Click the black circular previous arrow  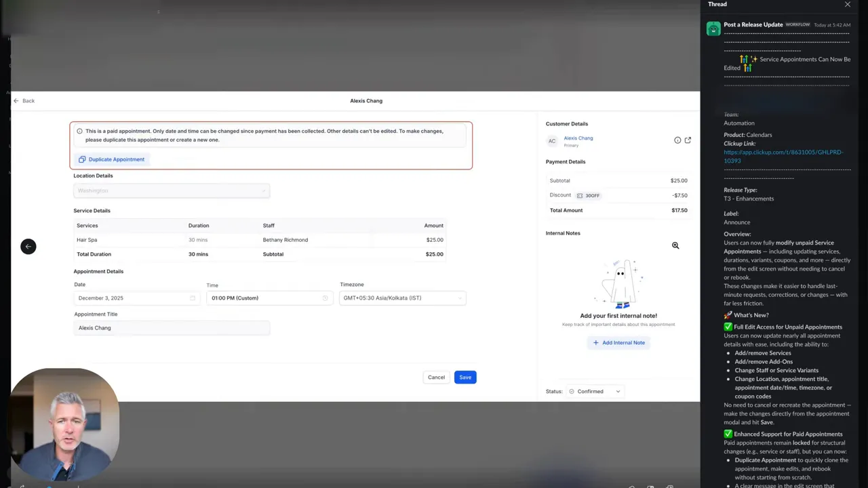click(28, 246)
